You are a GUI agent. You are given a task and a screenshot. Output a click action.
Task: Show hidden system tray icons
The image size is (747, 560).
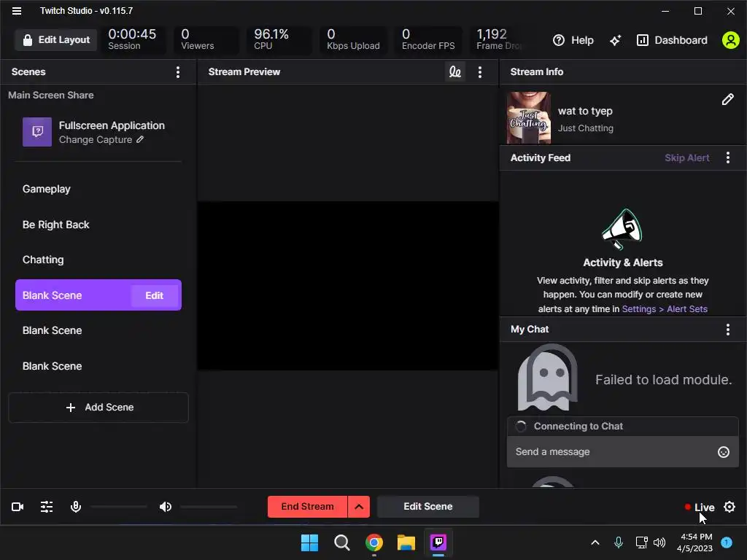(595, 542)
